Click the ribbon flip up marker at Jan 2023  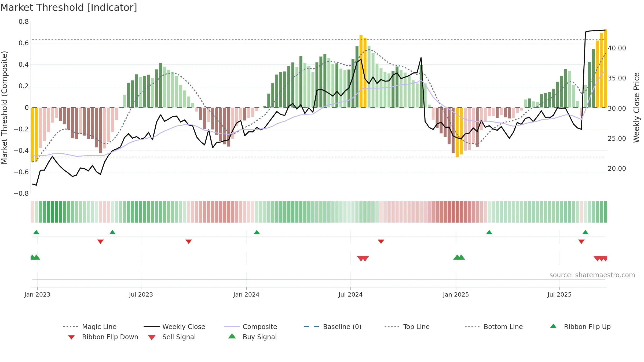coord(36,232)
